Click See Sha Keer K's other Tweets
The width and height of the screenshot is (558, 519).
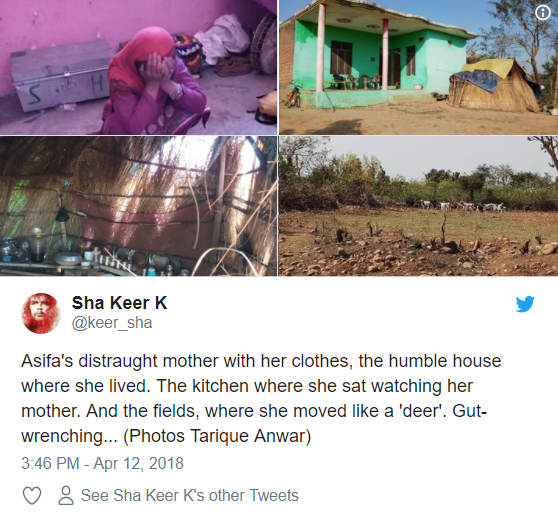point(189,496)
